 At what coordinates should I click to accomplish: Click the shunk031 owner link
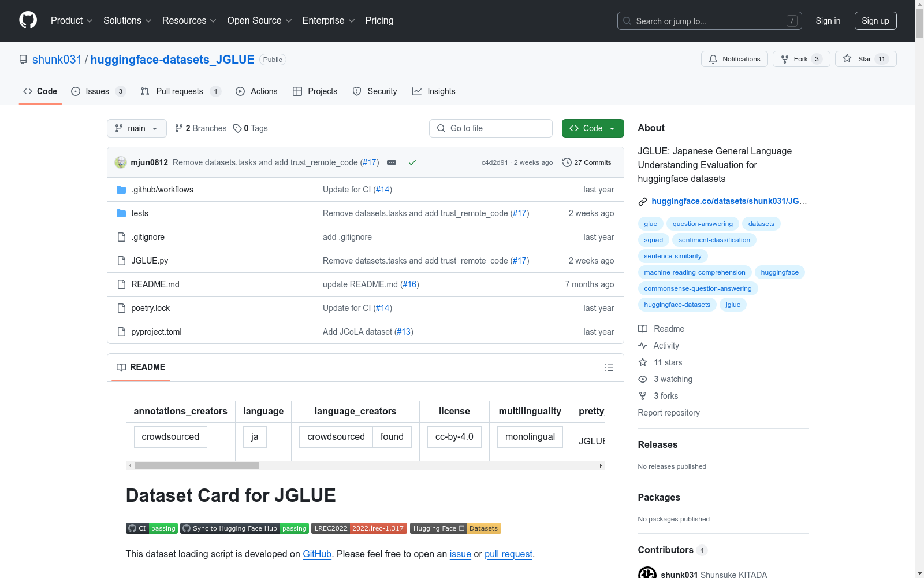point(57,60)
